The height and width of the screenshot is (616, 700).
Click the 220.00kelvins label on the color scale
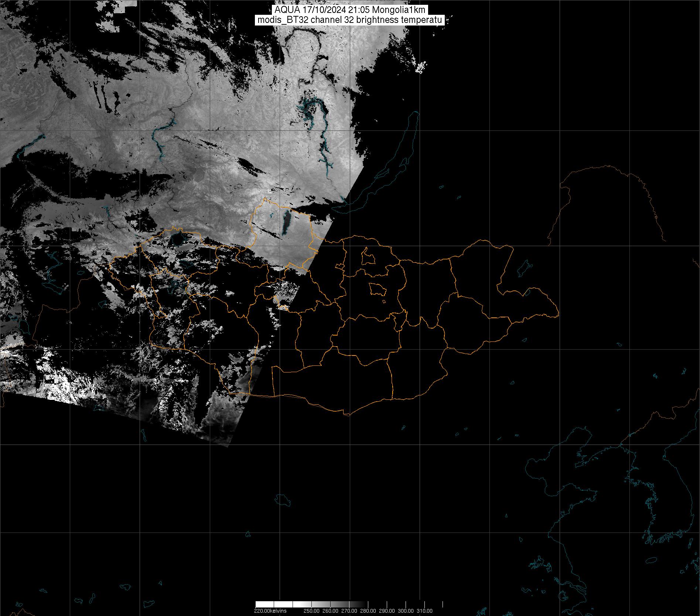tap(270, 611)
